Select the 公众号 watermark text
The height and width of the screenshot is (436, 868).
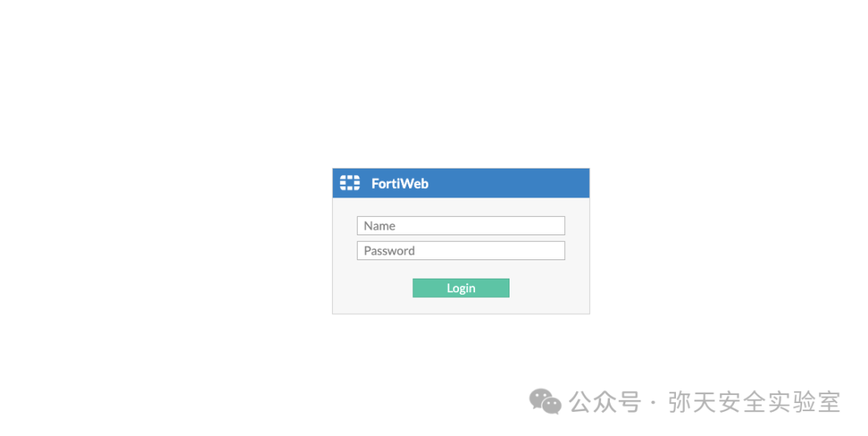coord(604,401)
